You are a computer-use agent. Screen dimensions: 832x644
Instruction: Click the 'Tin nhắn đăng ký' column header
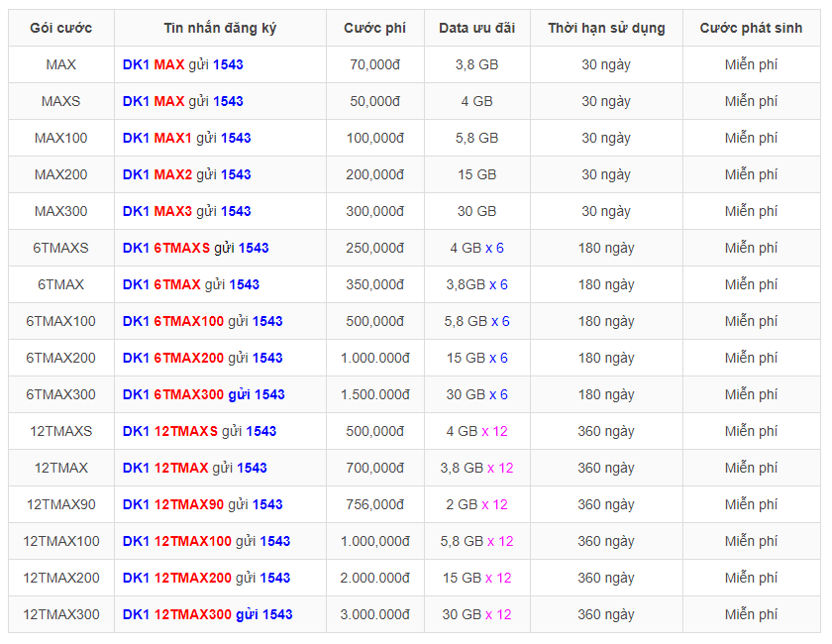pos(220,28)
